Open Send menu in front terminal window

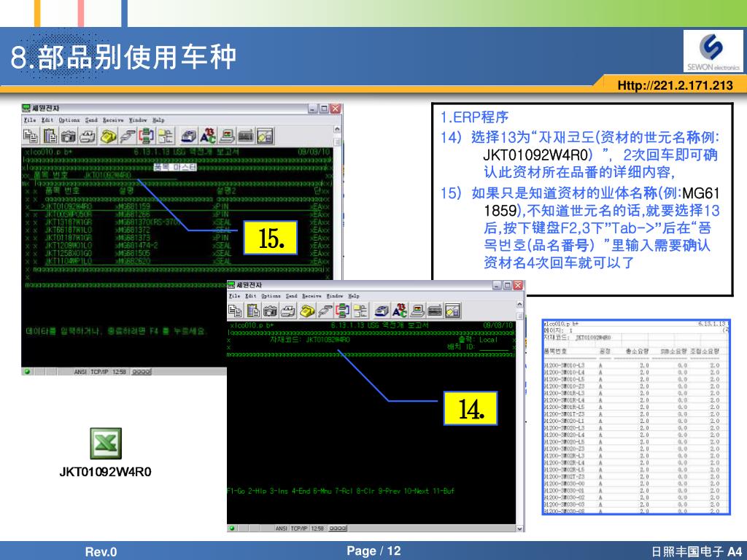click(292, 296)
